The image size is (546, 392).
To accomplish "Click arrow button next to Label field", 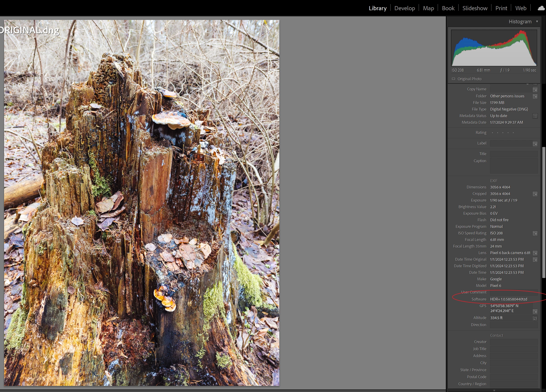I will [535, 144].
